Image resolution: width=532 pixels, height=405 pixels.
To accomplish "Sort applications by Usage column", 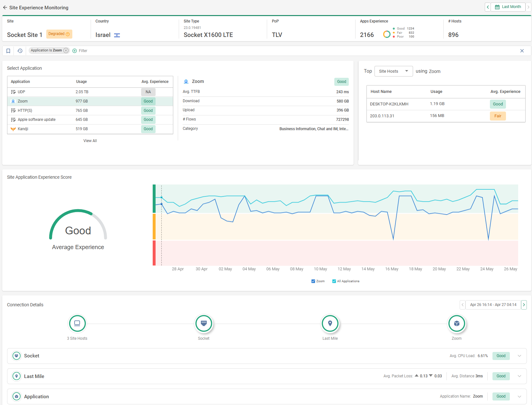I will [81, 82].
